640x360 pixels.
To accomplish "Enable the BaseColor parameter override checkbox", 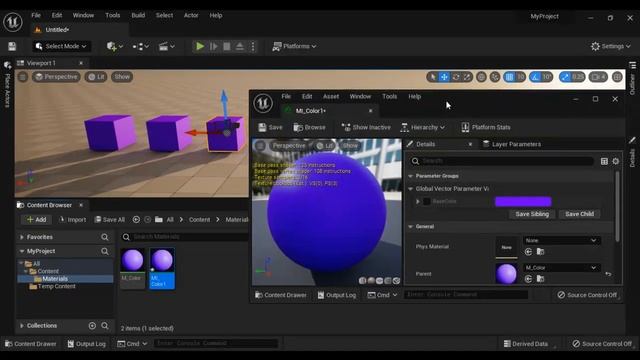I will coord(427,201).
